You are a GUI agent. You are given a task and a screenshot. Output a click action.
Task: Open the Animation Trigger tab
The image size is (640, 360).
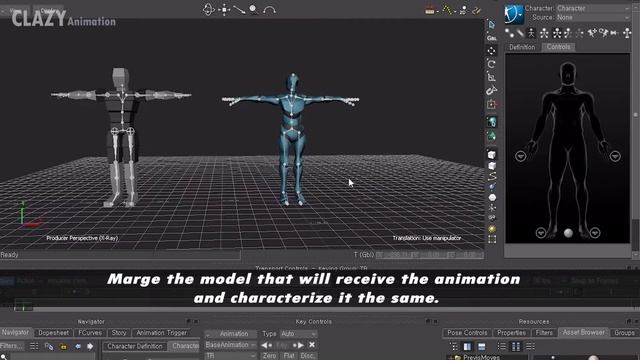[162, 333]
